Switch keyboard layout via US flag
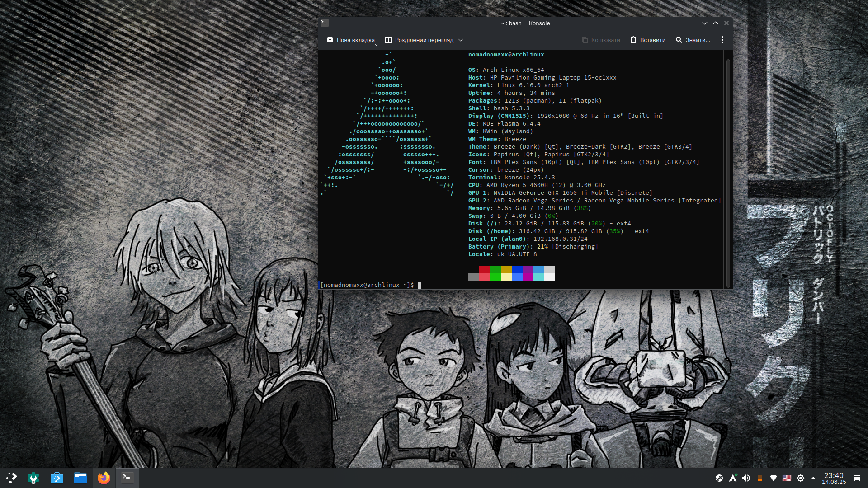868x488 pixels. coord(787,478)
